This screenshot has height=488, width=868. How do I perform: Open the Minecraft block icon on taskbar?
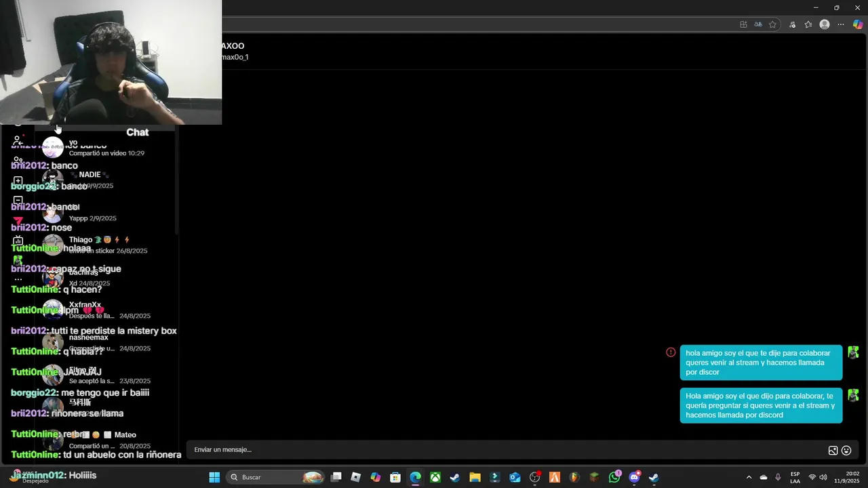pos(594,477)
